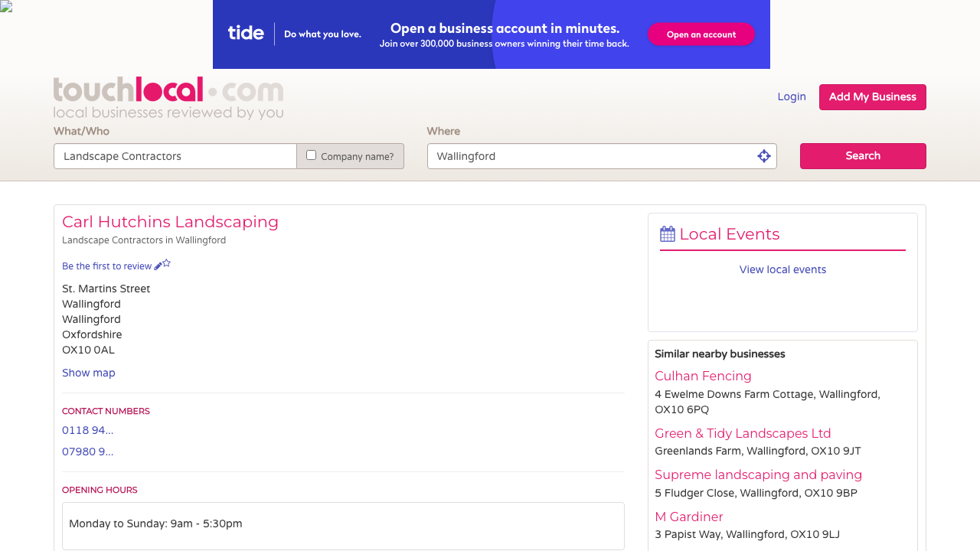This screenshot has width=980, height=551.
Task: Expand the Show map link
Action: pyautogui.click(x=89, y=373)
